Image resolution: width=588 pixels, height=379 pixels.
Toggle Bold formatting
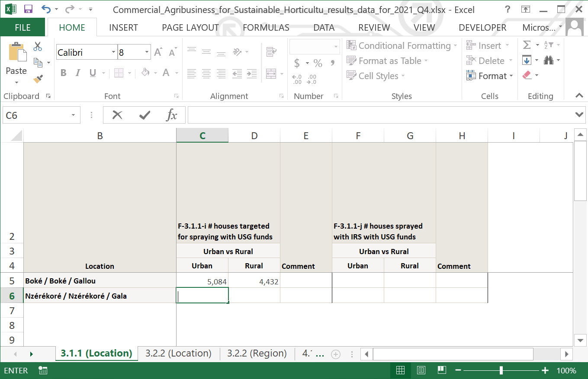(x=64, y=73)
